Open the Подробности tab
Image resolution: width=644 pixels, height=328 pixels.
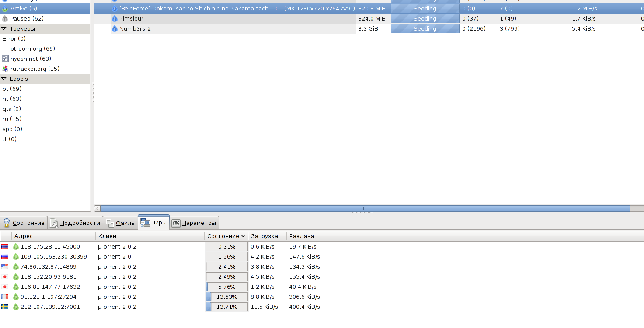pos(75,223)
